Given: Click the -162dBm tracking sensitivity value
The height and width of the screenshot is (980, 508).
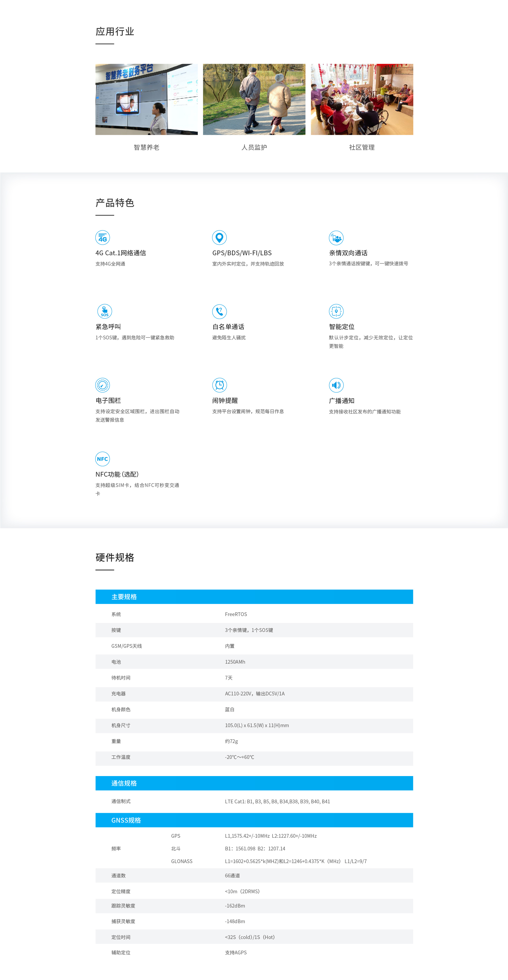Looking at the screenshot, I should [x=235, y=906].
